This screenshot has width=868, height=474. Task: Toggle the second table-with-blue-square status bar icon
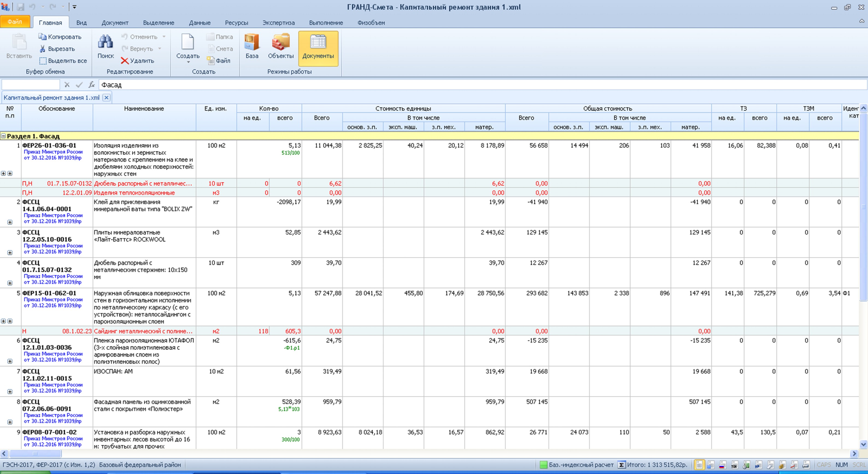[711, 465]
